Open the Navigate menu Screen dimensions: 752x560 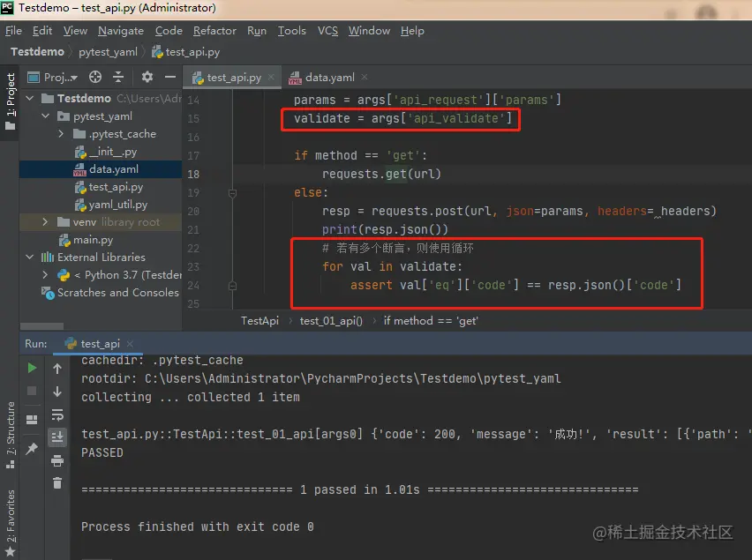point(121,31)
